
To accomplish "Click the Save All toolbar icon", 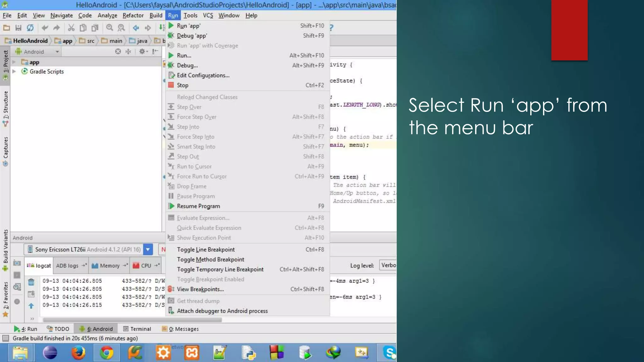I will tap(18, 28).
